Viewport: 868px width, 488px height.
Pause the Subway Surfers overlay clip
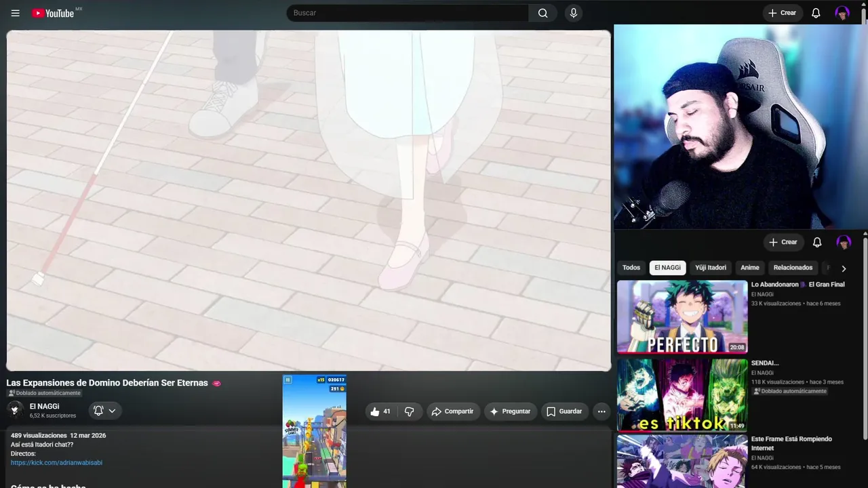tap(288, 380)
